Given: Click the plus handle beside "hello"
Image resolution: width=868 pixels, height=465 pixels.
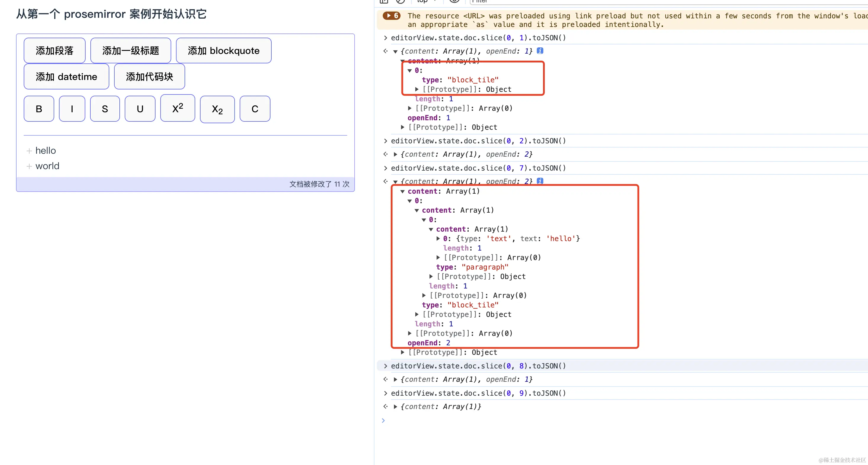Looking at the screenshot, I should [29, 151].
